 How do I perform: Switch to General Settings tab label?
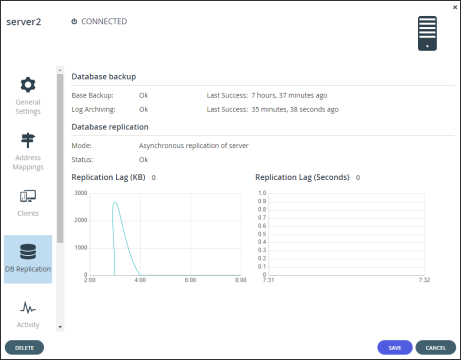28,107
